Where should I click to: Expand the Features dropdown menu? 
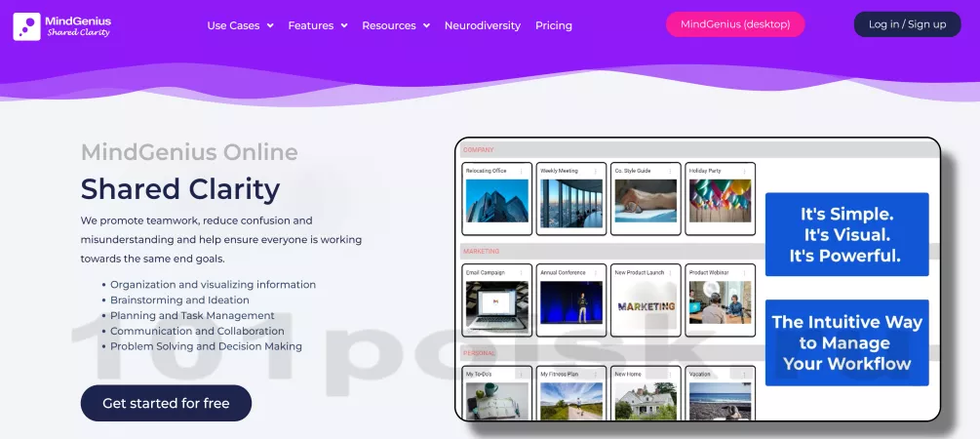coord(317,25)
